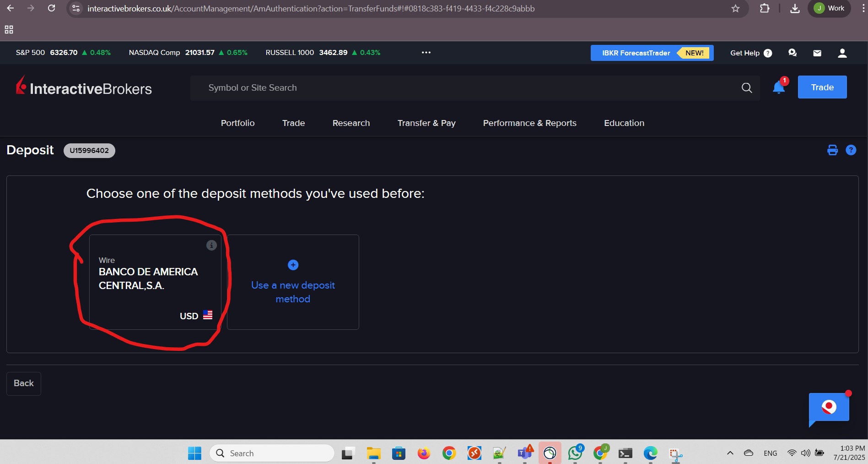
Task: Open the user account profile icon
Action: click(842, 53)
